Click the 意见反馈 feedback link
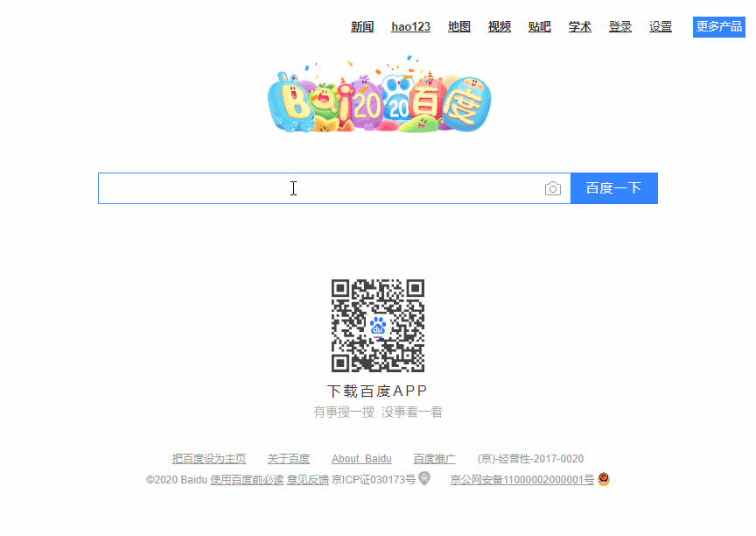 pyautogui.click(x=308, y=480)
